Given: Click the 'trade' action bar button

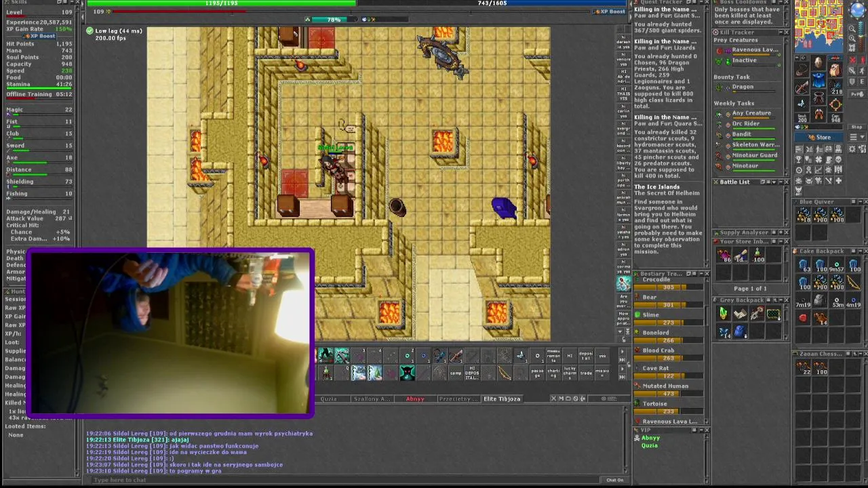Looking at the screenshot, I should pos(586,373).
